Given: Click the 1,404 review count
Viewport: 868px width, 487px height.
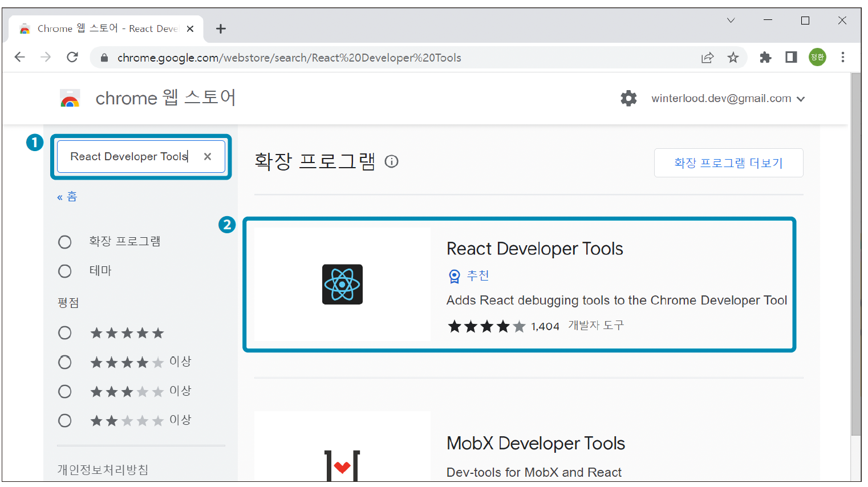Looking at the screenshot, I should pyautogui.click(x=545, y=326).
